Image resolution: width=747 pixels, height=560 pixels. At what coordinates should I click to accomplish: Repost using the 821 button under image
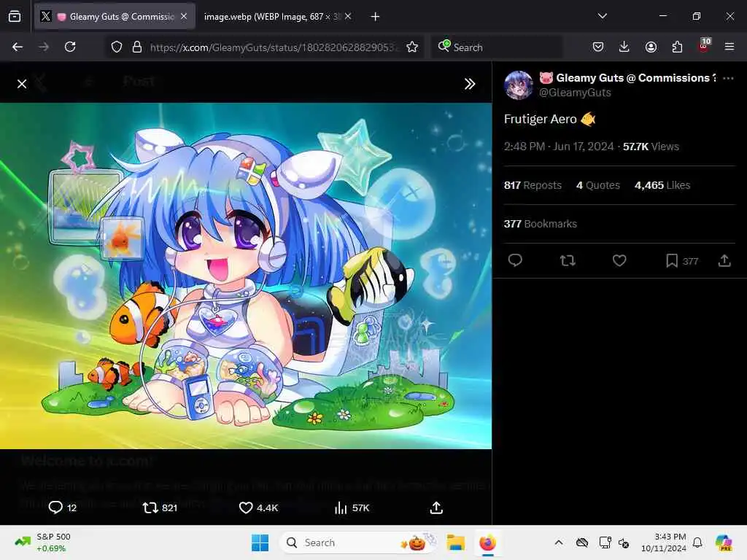[x=160, y=507]
